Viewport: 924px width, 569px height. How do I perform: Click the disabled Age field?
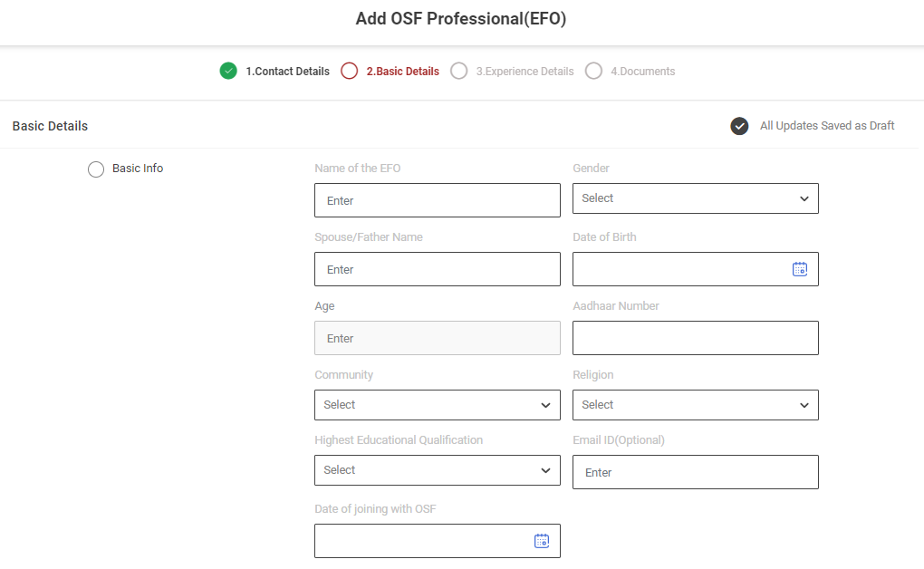(437, 338)
